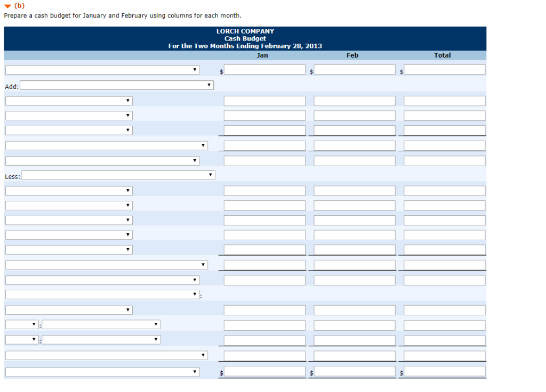The image size is (546, 392).
Task: Click the Total field beside the first Less row
Action: tap(444, 190)
